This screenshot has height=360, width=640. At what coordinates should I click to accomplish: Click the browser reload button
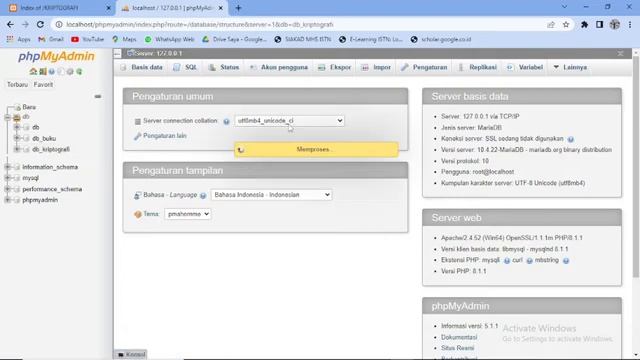click(x=40, y=24)
